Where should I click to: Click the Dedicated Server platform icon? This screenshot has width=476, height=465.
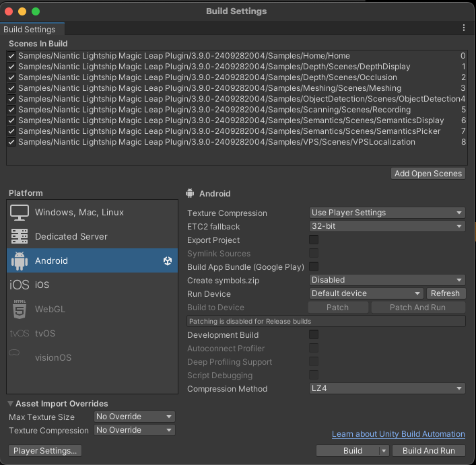click(x=19, y=237)
